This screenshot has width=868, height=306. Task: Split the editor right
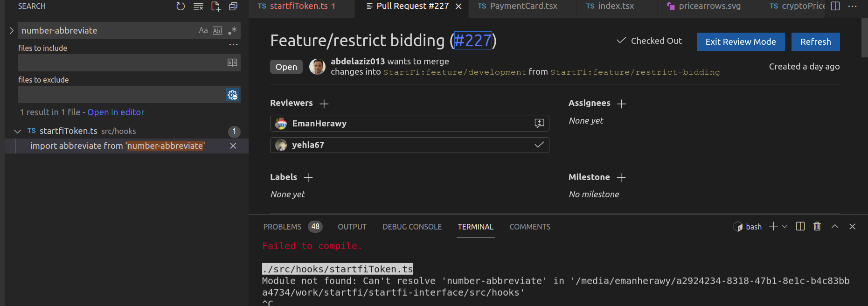pos(835,6)
